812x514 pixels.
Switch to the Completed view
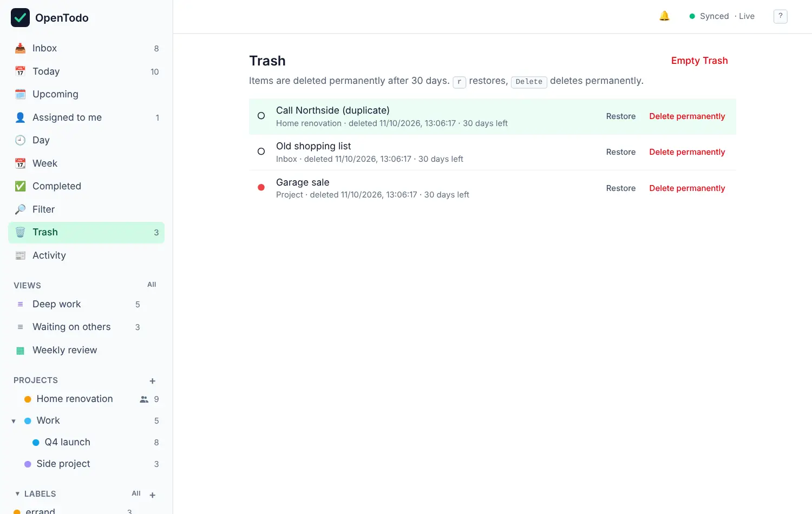pyautogui.click(x=87, y=186)
